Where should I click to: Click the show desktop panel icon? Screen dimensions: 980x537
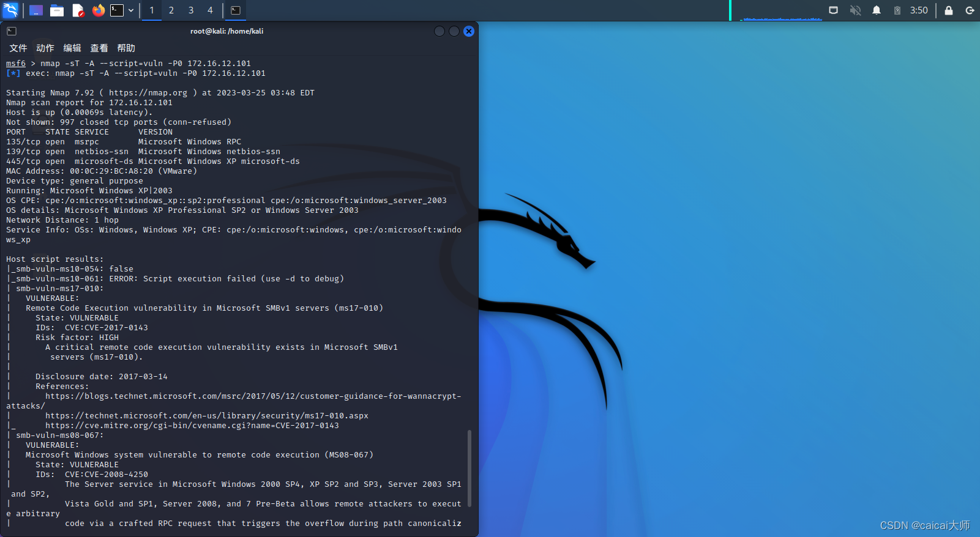[36, 10]
